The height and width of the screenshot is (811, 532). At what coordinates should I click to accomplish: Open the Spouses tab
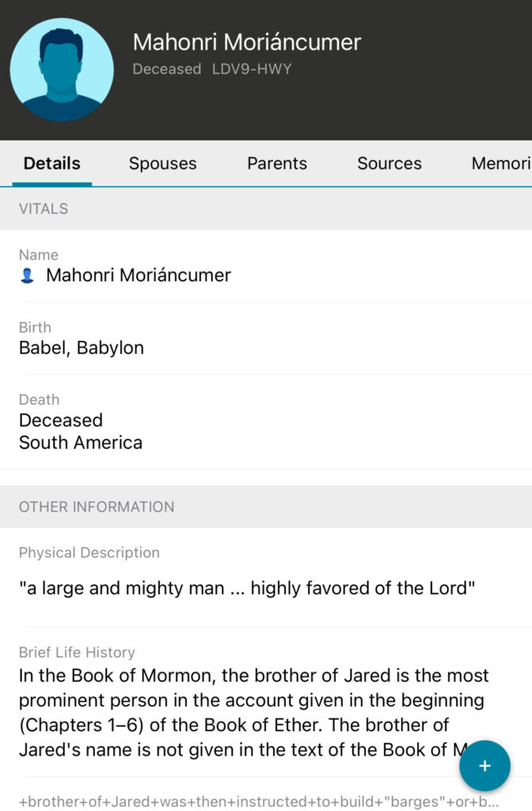[162, 164]
